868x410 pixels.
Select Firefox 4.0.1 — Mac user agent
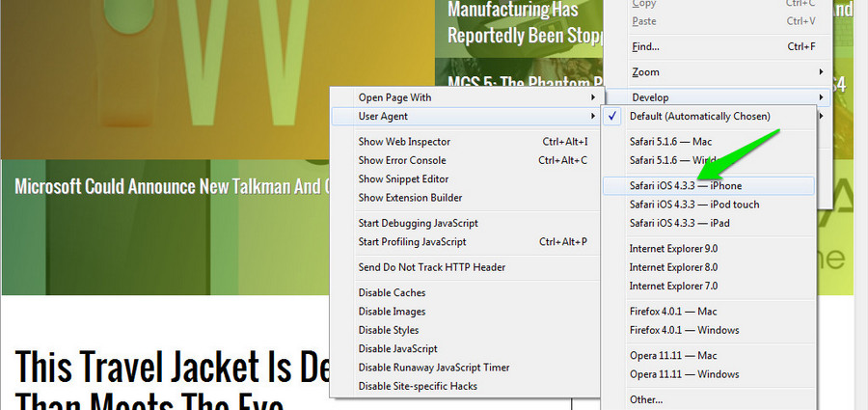[x=709, y=312]
